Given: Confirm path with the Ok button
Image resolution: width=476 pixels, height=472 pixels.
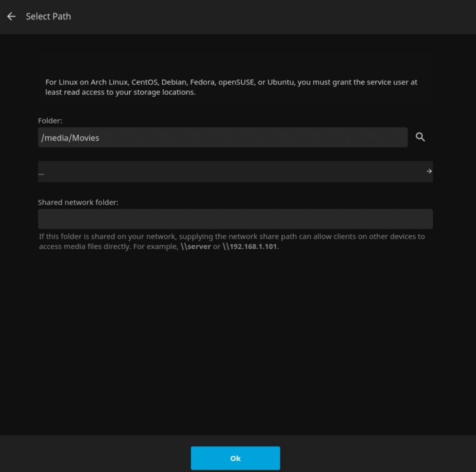Looking at the screenshot, I should point(235,458).
